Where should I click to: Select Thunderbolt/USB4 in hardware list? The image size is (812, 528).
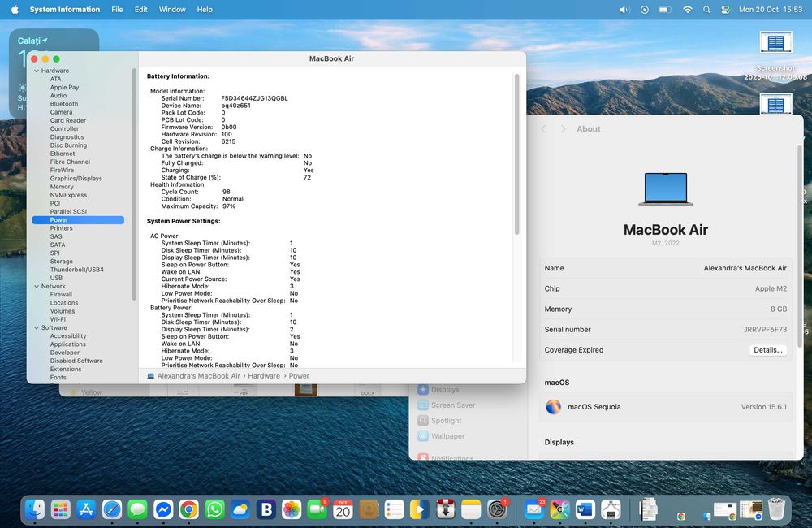(76, 270)
